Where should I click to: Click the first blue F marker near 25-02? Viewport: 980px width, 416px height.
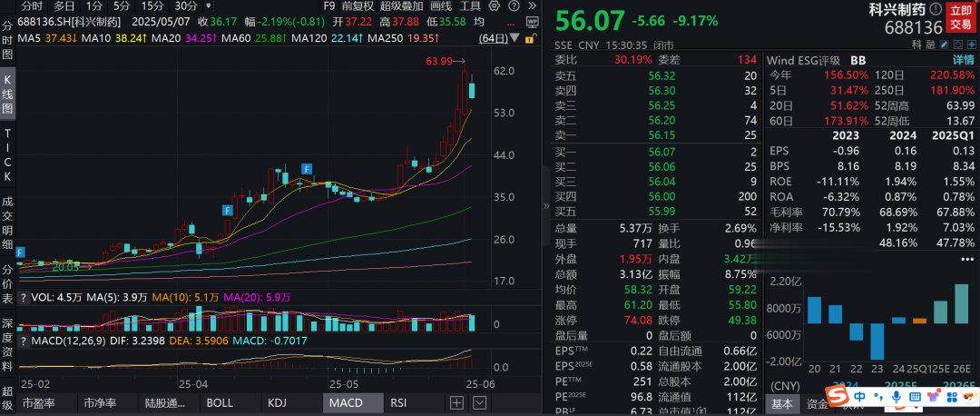(21, 253)
